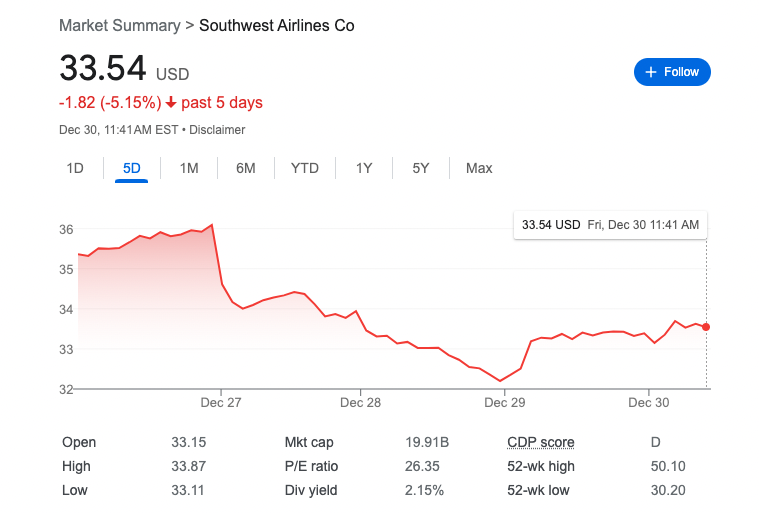Open the Disclaimer link
759x513 pixels.
217,130
